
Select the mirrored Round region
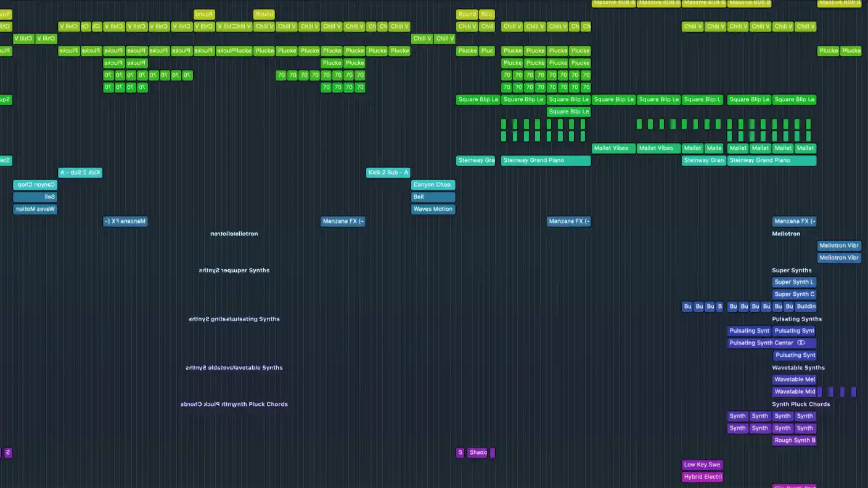click(x=204, y=14)
